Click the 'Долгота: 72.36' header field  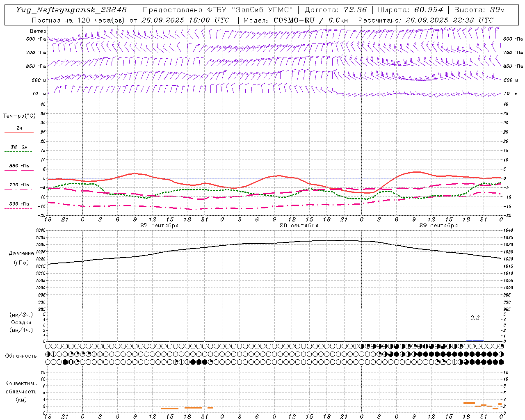tap(336, 10)
